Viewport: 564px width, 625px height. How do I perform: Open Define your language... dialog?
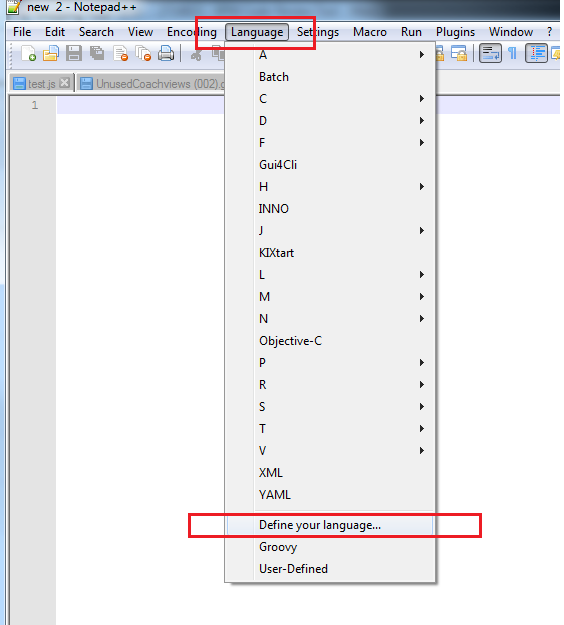pyautogui.click(x=330, y=525)
